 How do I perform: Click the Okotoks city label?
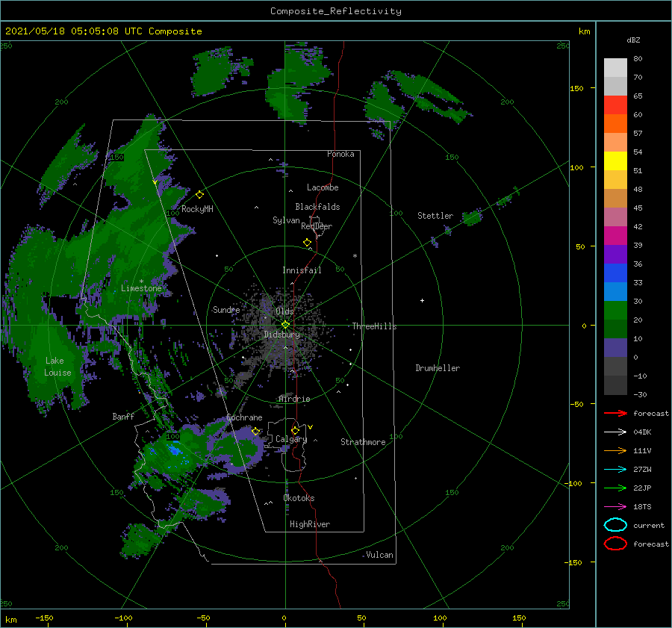(299, 498)
